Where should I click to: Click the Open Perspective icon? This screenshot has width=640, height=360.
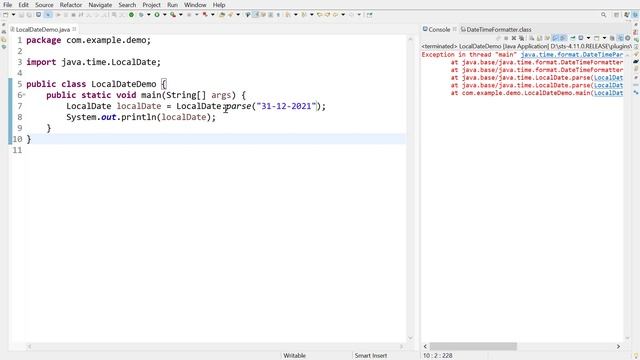[616, 15]
